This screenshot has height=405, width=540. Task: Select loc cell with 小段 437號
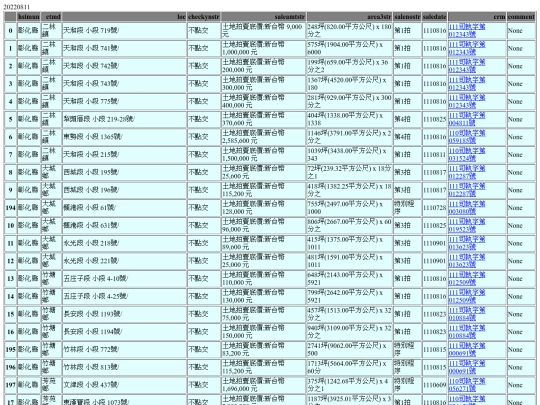point(124,385)
